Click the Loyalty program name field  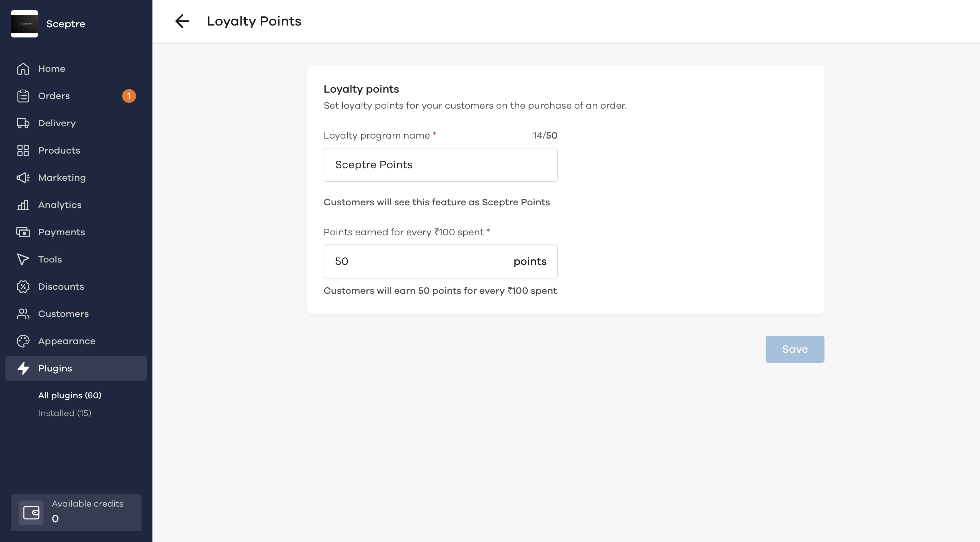[x=441, y=165]
